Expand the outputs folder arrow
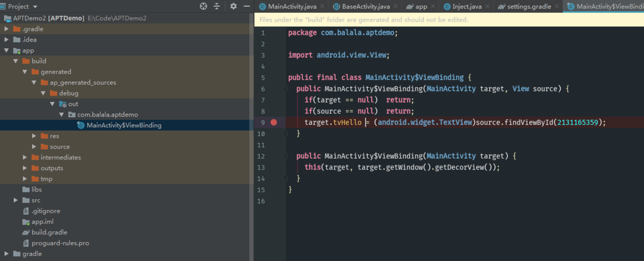Image resolution: width=644 pixels, height=261 pixels. click(25, 168)
